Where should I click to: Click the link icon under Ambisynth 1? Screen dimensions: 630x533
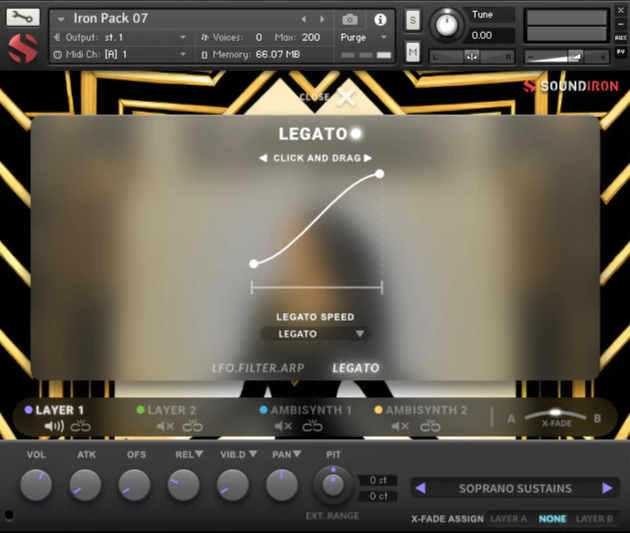click(x=313, y=427)
